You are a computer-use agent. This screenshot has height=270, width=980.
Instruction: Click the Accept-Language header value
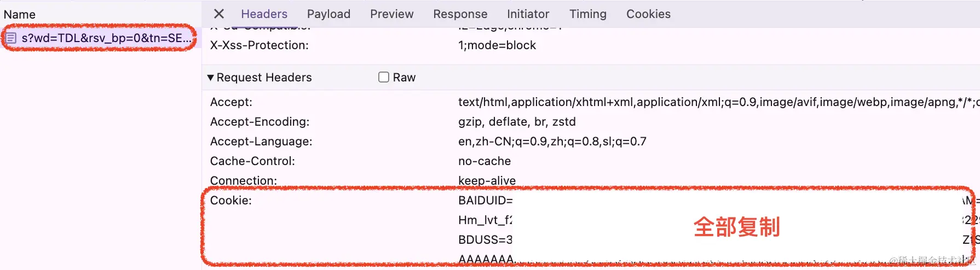point(552,141)
